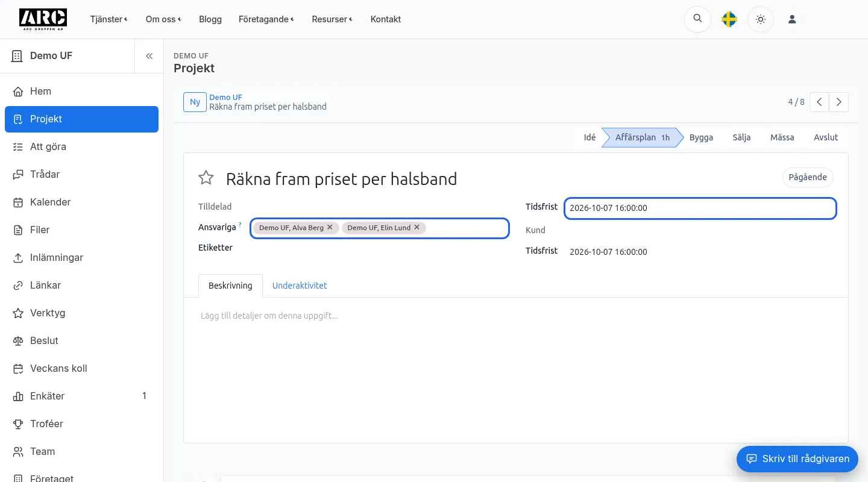Open the Kontakt page
The height and width of the screenshot is (482, 868).
tap(386, 19)
